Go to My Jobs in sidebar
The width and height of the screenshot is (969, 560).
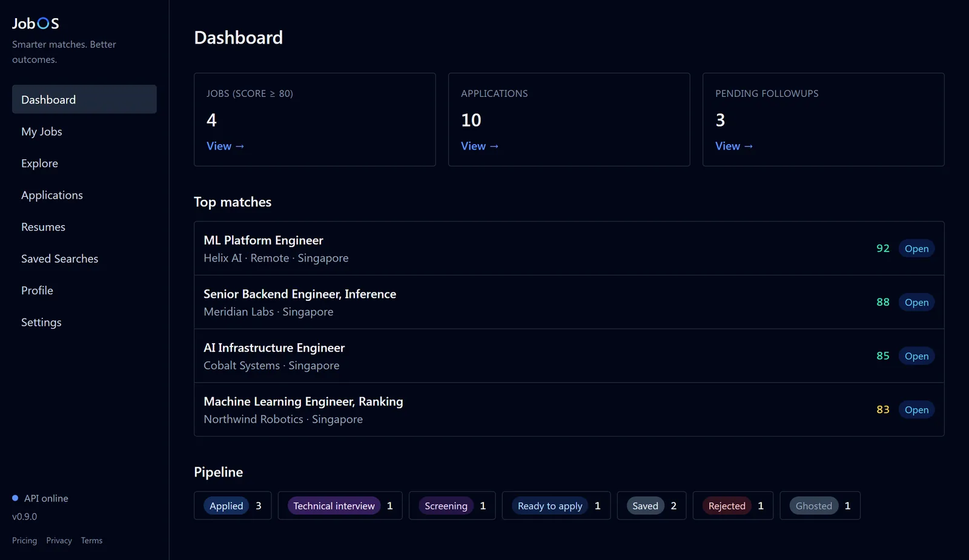coord(84,131)
